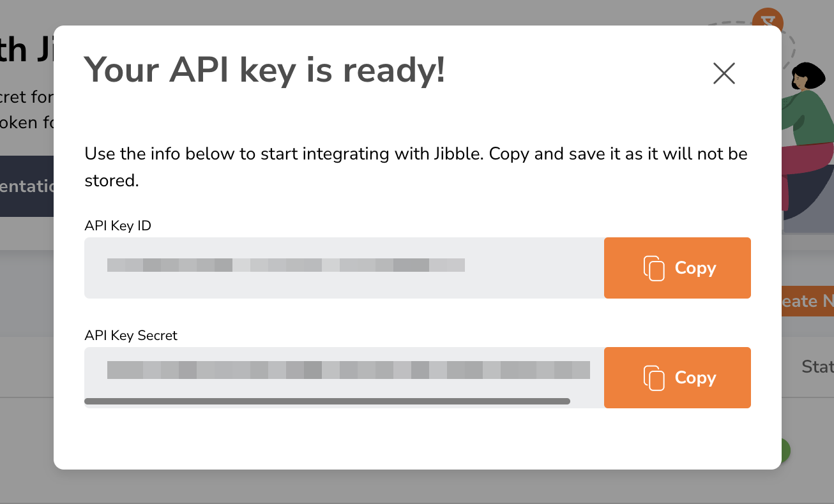The height and width of the screenshot is (504, 834).
Task: Click the woman illustration behind the dialog
Action: point(808,128)
